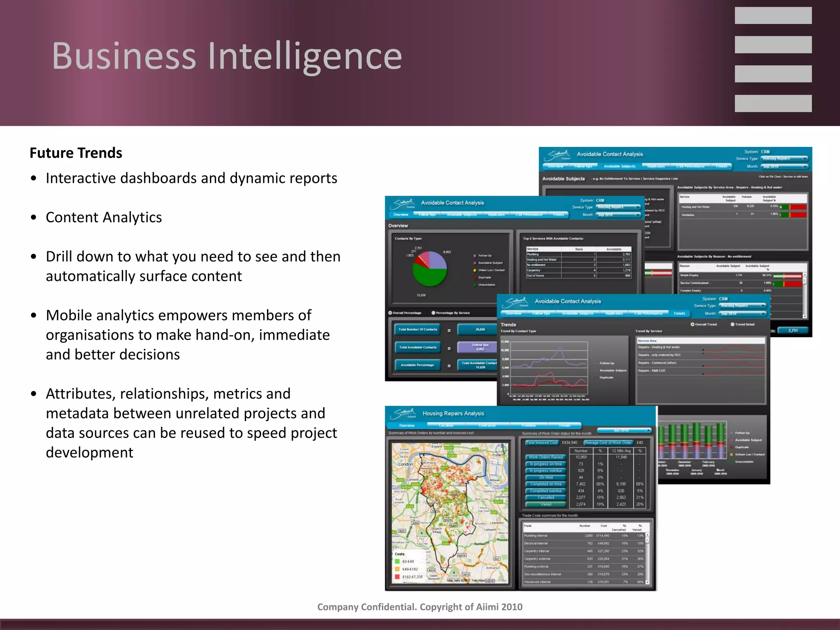Open Month dropdown in Overview window
840x630 pixels.
(x=618, y=215)
